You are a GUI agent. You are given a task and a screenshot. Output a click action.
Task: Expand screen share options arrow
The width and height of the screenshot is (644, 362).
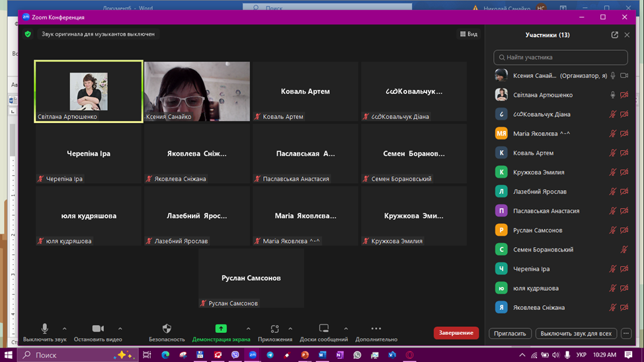[249, 329]
